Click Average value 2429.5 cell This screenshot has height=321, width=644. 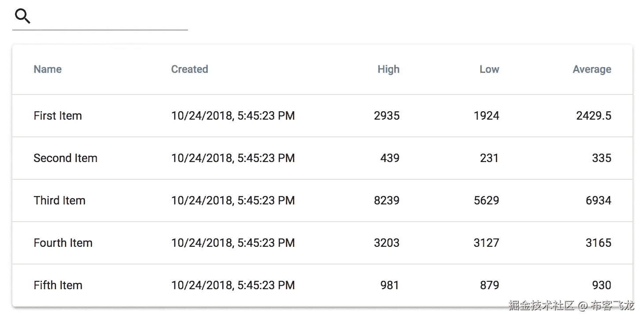[593, 116]
